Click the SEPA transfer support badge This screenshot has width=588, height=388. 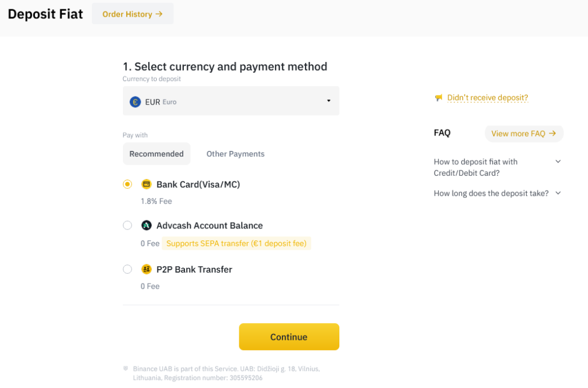tap(237, 243)
